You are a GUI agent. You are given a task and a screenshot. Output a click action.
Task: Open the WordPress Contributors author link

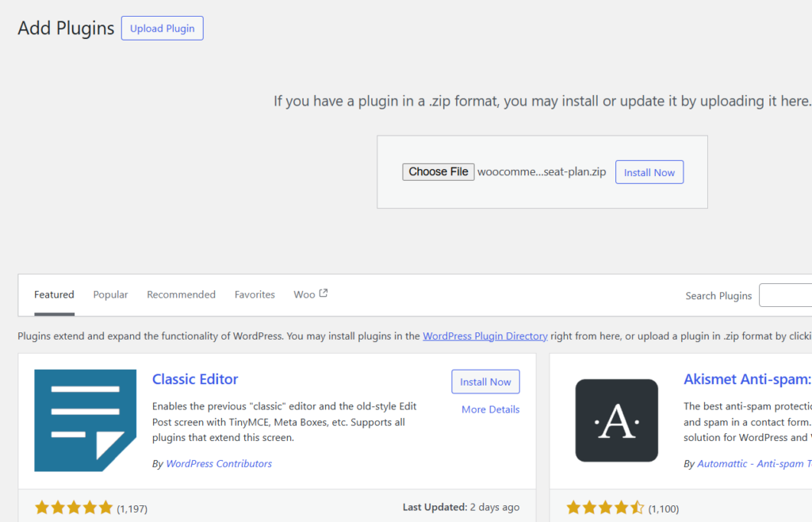[x=218, y=464]
